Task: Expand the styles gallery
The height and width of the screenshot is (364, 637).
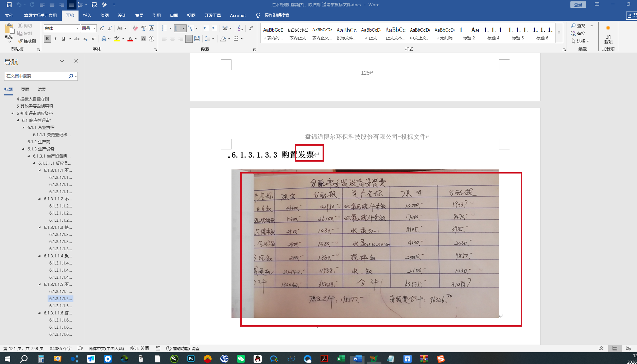Action: point(559,33)
